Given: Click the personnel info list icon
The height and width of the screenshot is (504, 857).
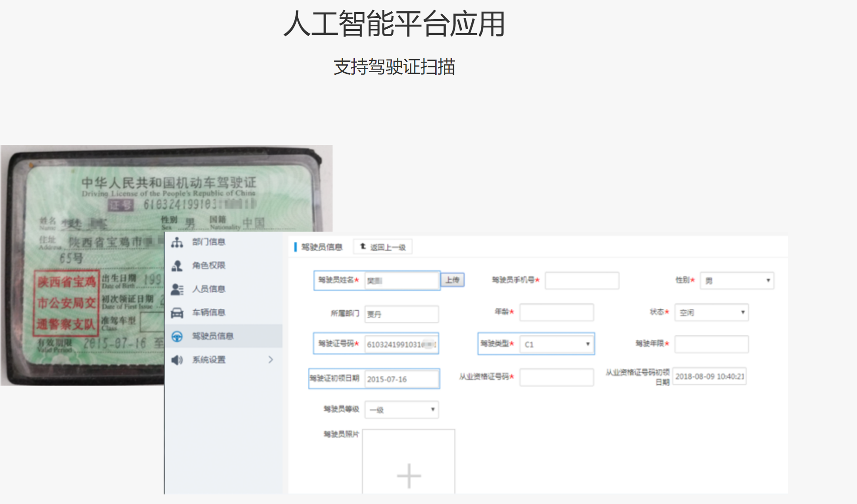Looking at the screenshot, I should coord(177,289).
